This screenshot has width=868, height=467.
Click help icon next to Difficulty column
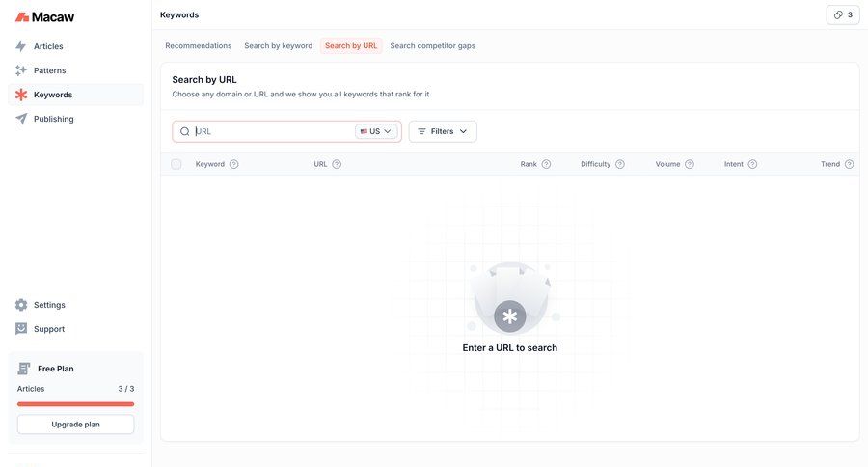620,164
